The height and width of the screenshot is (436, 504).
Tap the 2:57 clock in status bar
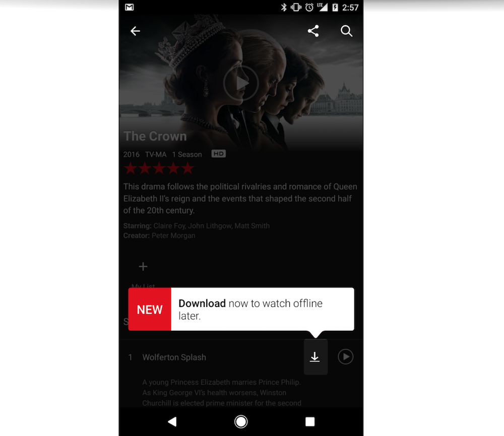350,8
